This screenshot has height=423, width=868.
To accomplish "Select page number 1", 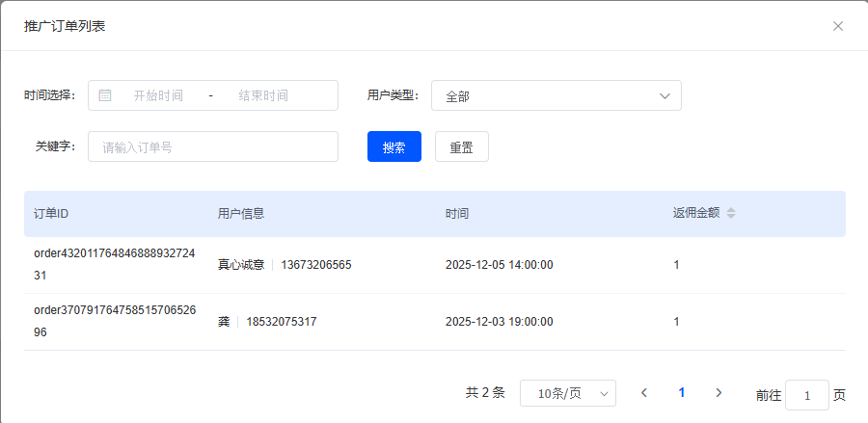I will 682,393.
